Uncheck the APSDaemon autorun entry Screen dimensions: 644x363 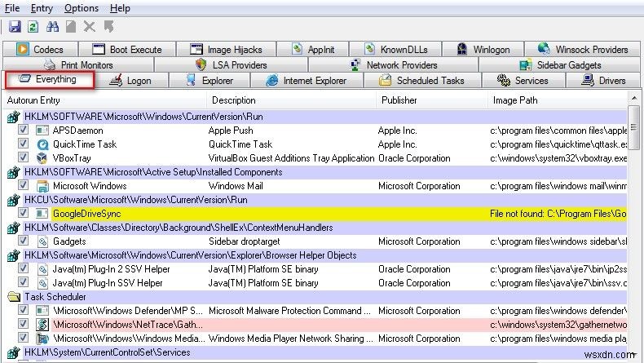pos(23,130)
